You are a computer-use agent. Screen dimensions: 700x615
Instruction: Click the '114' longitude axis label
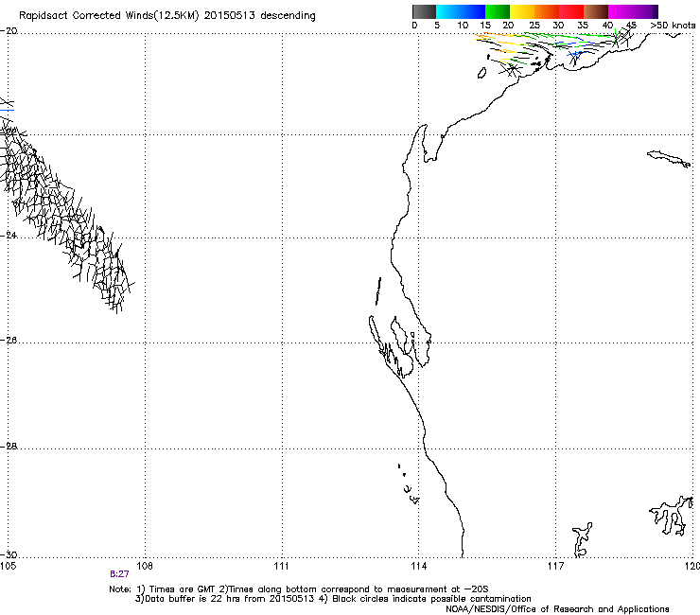click(418, 567)
